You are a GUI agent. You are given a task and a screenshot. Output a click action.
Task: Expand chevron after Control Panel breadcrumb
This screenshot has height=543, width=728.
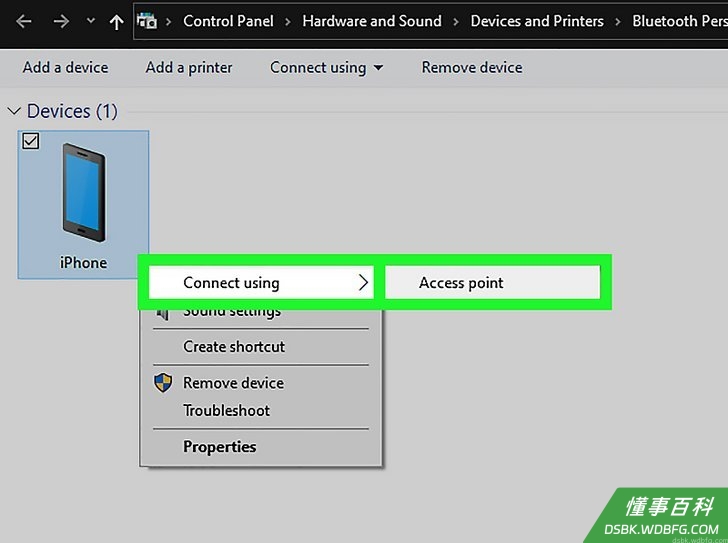pyautogui.click(x=288, y=21)
